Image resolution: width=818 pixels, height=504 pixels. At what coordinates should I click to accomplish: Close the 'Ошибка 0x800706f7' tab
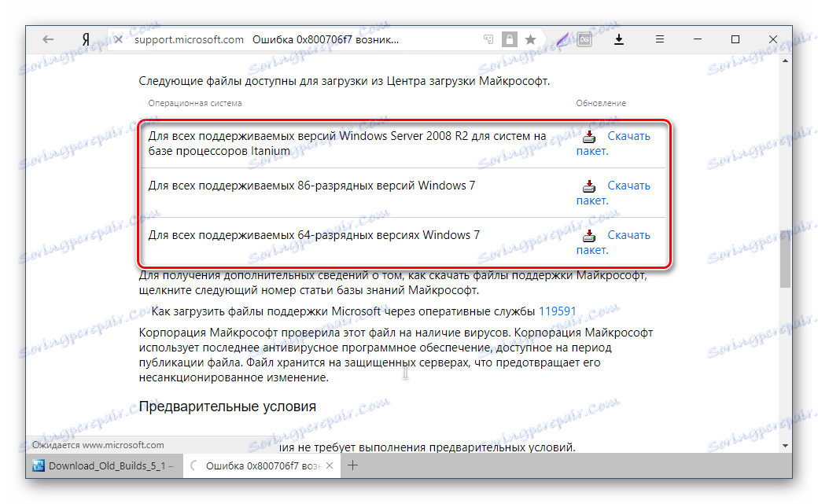[330, 465]
